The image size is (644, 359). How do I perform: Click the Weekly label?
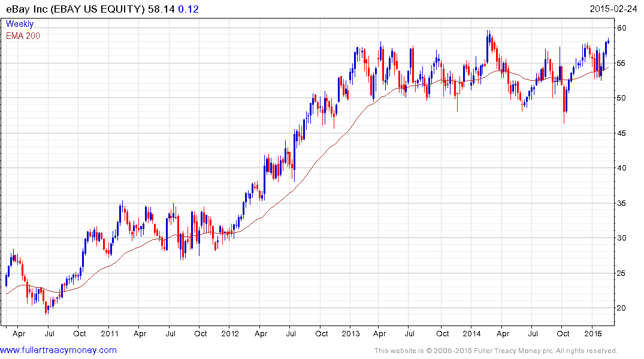click(x=20, y=24)
